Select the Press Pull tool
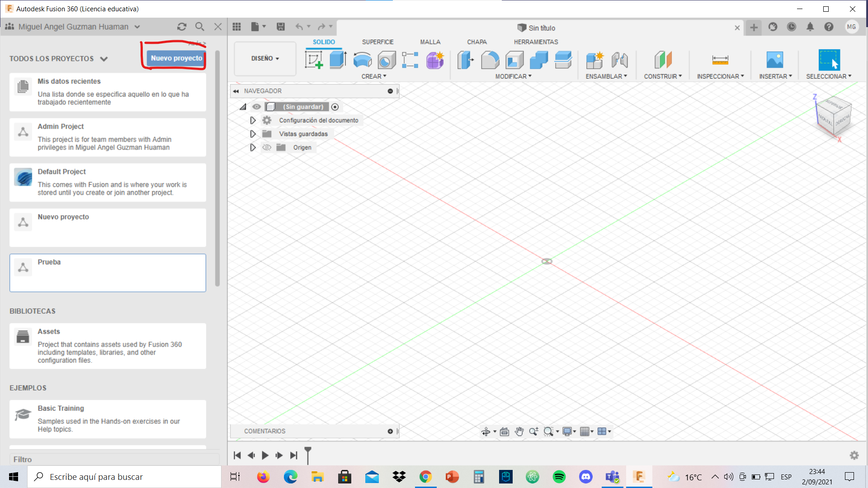Viewport: 868px width, 488px height. point(466,60)
